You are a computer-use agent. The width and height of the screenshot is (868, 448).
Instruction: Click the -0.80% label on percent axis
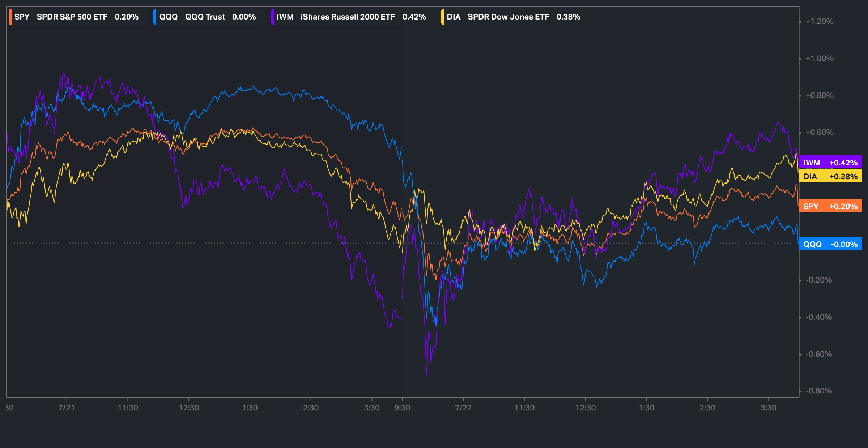coord(818,391)
